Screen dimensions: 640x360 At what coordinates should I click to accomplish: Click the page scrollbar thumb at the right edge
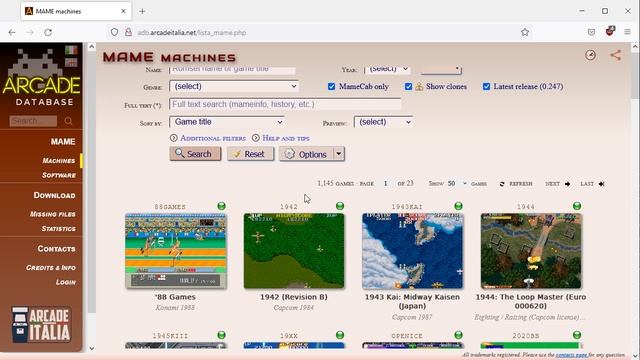[x=635, y=76]
